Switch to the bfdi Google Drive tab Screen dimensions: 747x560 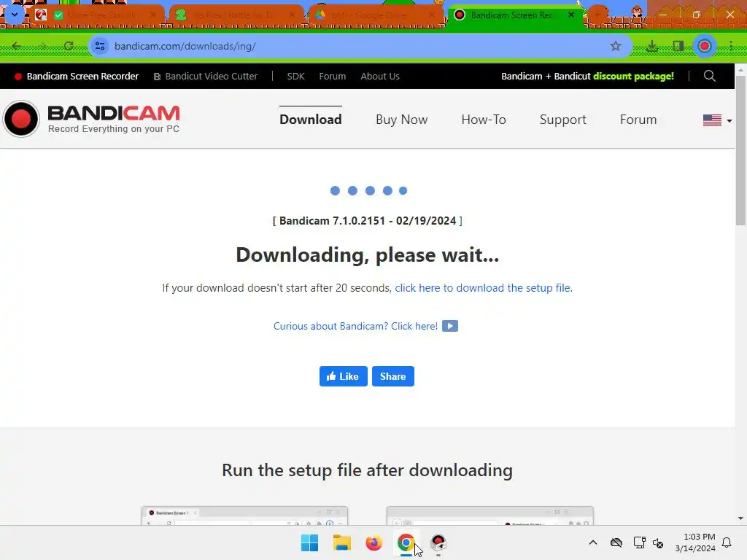tap(375, 15)
